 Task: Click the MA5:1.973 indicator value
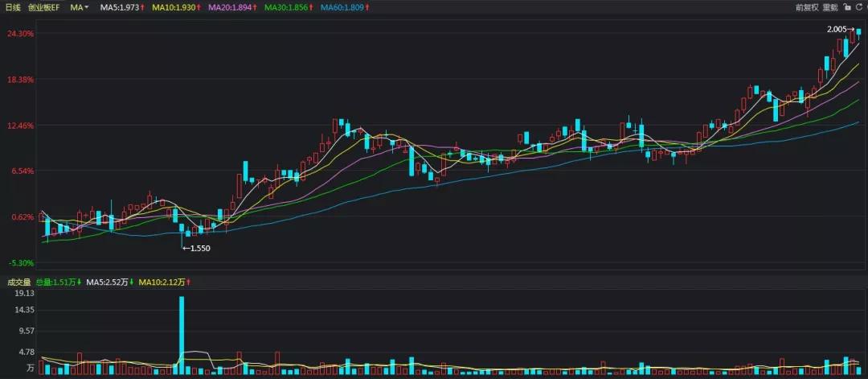point(124,8)
